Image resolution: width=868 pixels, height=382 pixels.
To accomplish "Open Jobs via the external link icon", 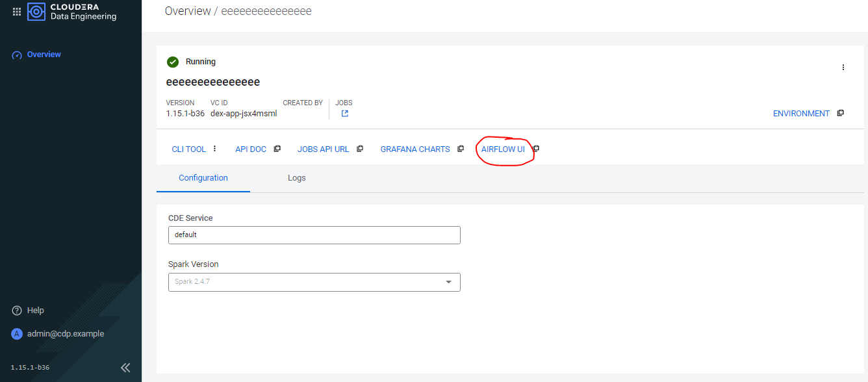I will point(344,113).
